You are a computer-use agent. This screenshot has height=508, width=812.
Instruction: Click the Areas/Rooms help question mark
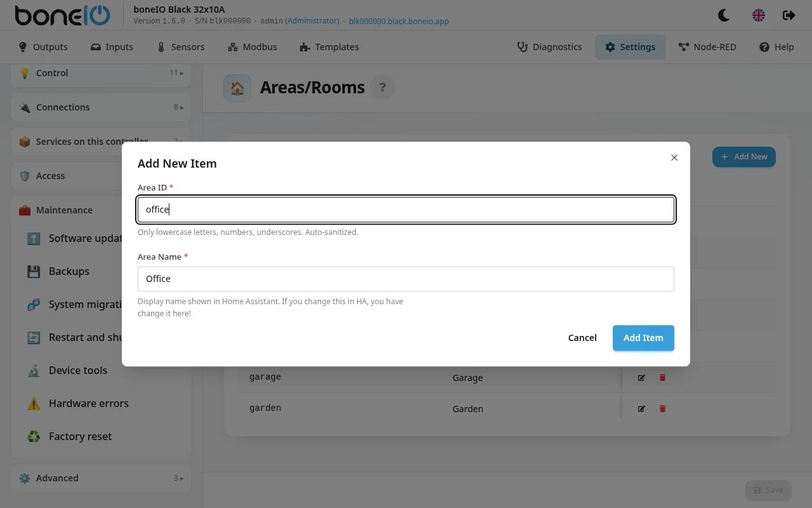[382, 88]
